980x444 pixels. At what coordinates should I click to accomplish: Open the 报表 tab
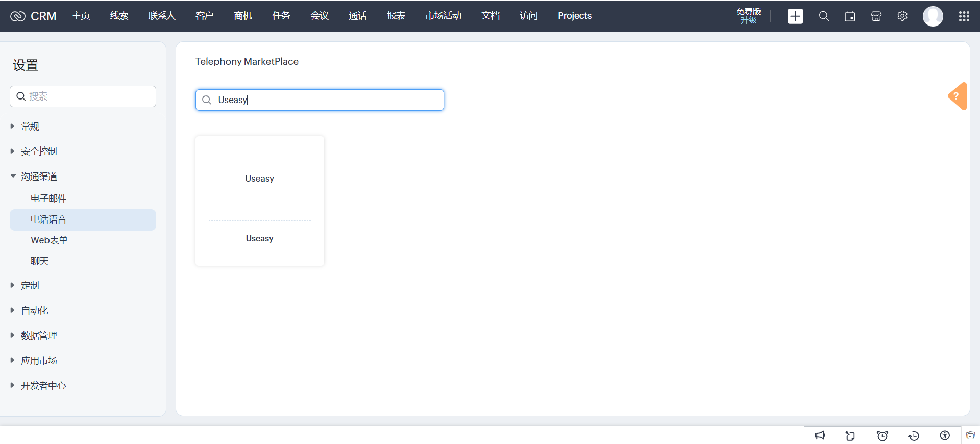click(396, 16)
